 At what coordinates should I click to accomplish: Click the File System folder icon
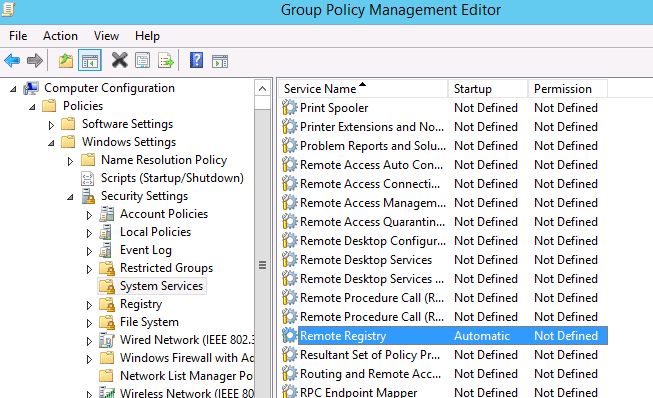[107, 322]
